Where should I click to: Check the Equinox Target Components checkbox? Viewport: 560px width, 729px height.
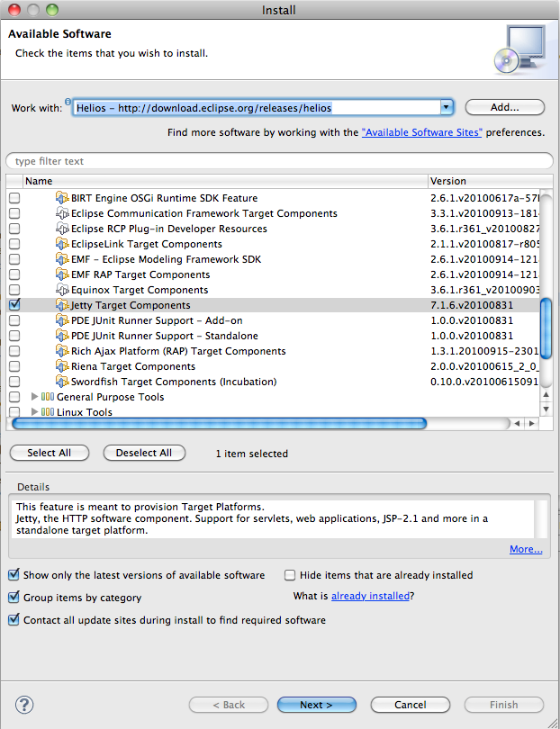(14, 290)
